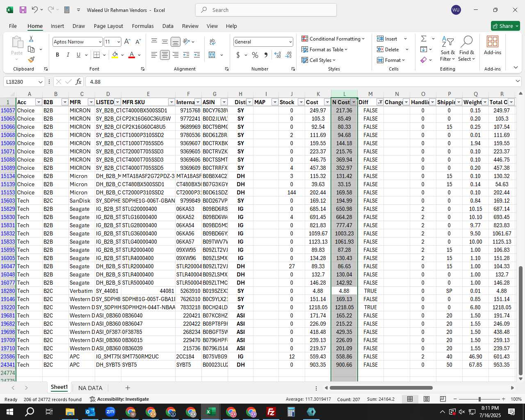This screenshot has height=420, width=525.
Task: Toggle Center horizontal alignment
Action: pos(164,55)
